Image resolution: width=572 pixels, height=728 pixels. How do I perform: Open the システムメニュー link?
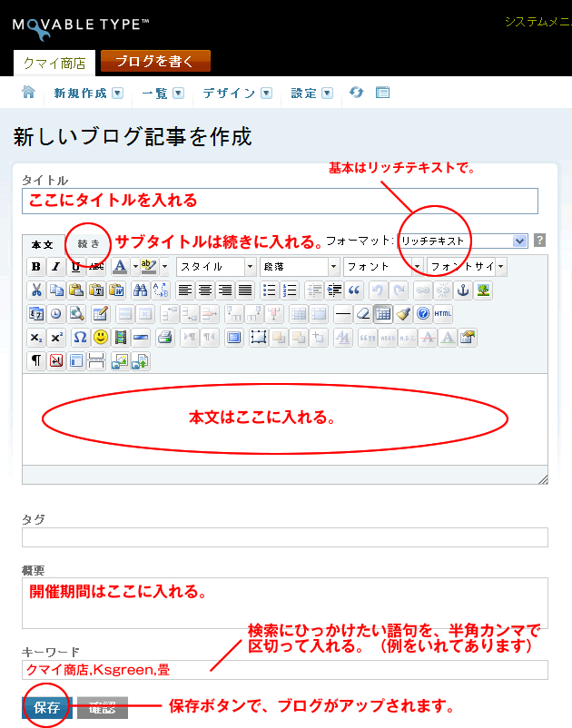tap(537, 22)
